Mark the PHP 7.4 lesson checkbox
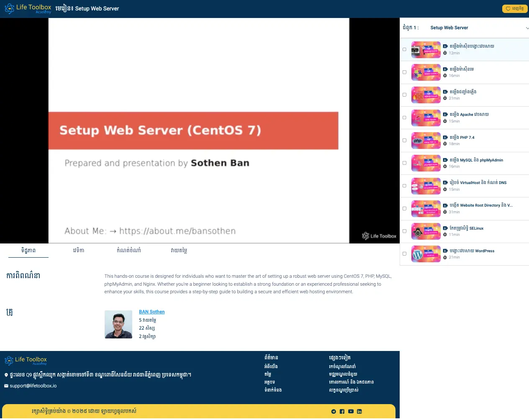 (404, 141)
